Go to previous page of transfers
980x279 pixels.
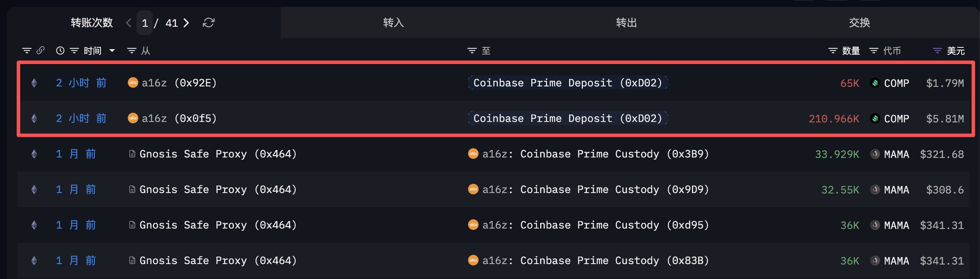click(x=129, y=23)
